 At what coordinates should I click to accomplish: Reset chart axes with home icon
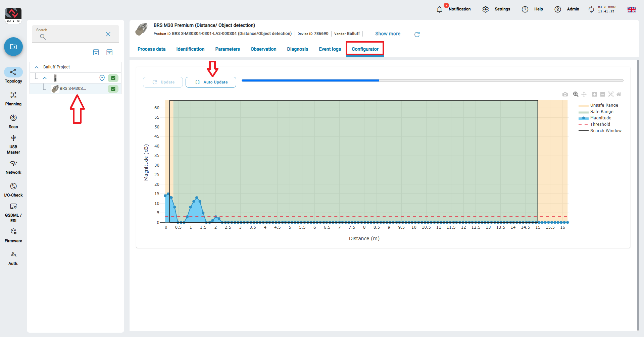[619, 94]
